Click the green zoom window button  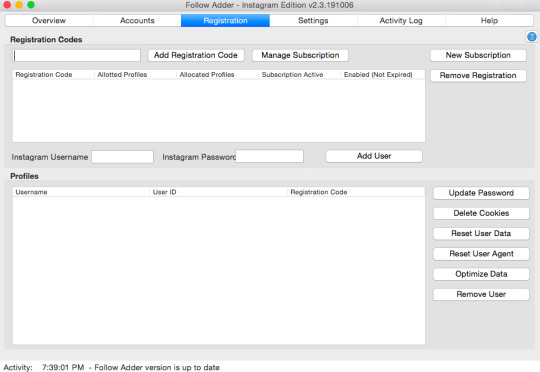click(31, 4)
